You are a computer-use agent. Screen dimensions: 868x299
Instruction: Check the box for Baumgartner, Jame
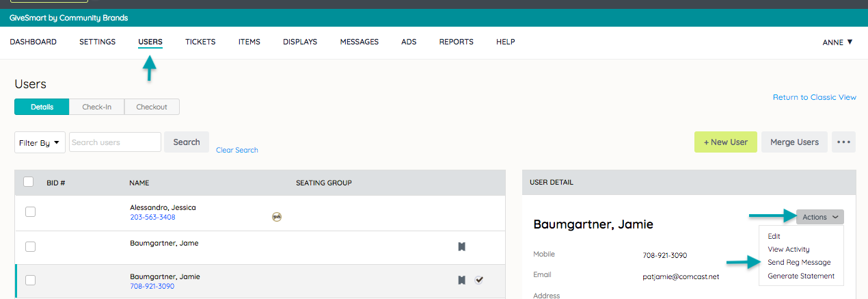tap(31, 246)
